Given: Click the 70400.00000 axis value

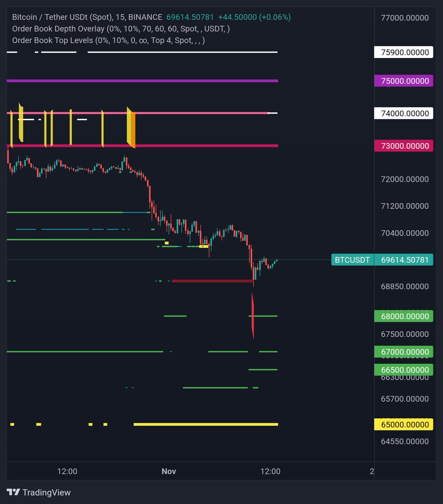Looking at the screenshot, I should click(405, 233).
